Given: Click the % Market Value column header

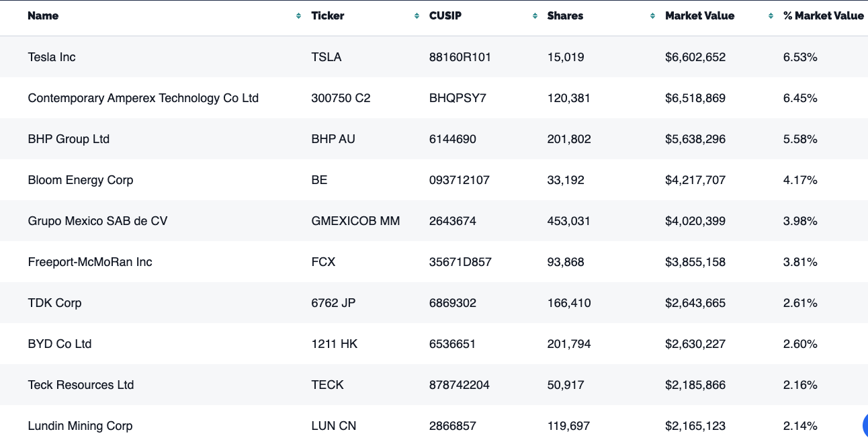Looking at the screenshot, I should (x=823, y=16).
